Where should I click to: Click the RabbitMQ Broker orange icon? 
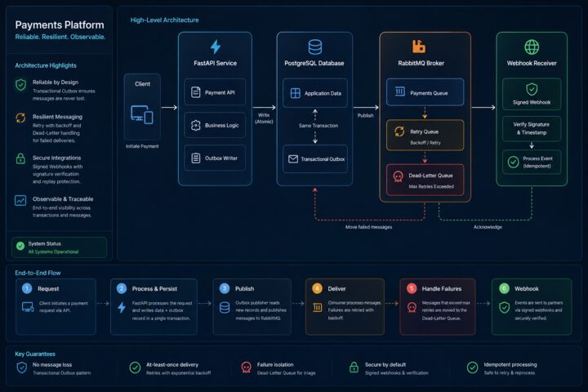418,46
